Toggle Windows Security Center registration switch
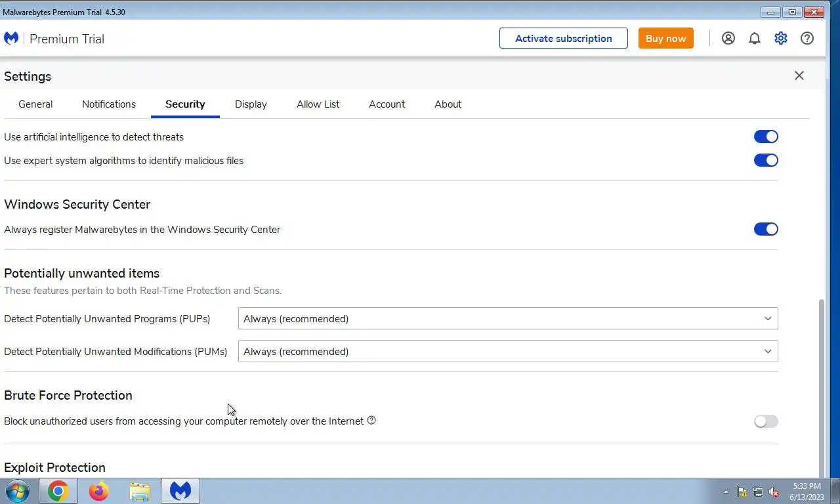840x504 pixels. 766,229
